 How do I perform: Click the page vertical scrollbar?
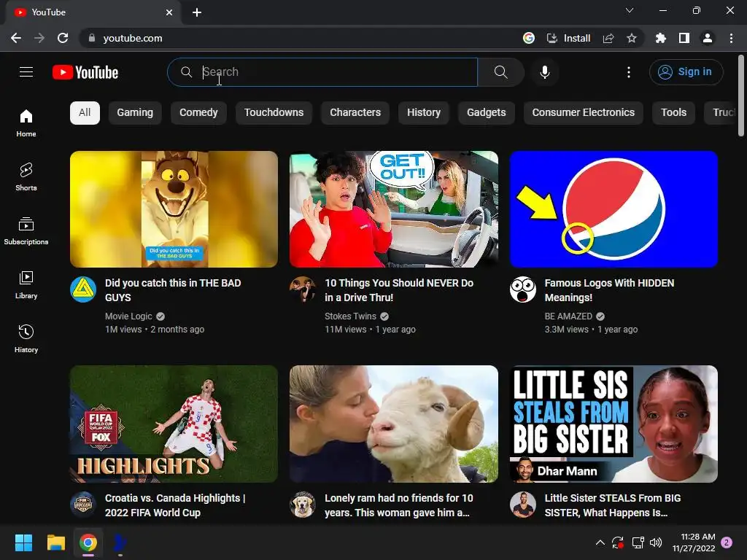[741, 96]
